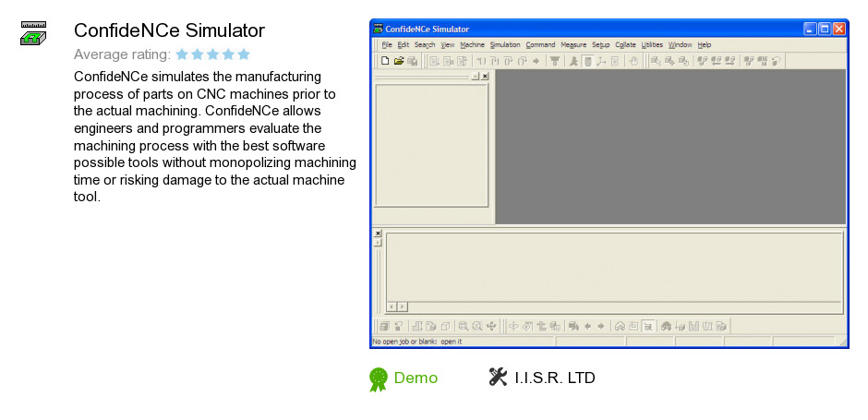The image size is (868, 420).
Task: Click the curved undo-style arrow toolbar icon
Action: point(776,61)
